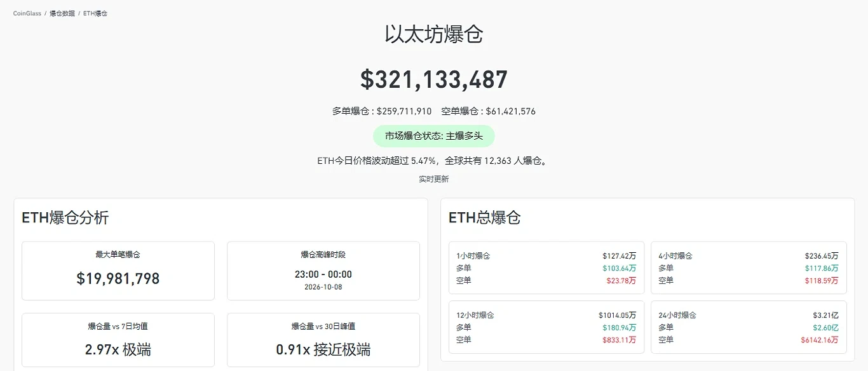Click the 多单爆仓 value $259,711,910

(404, 111)
